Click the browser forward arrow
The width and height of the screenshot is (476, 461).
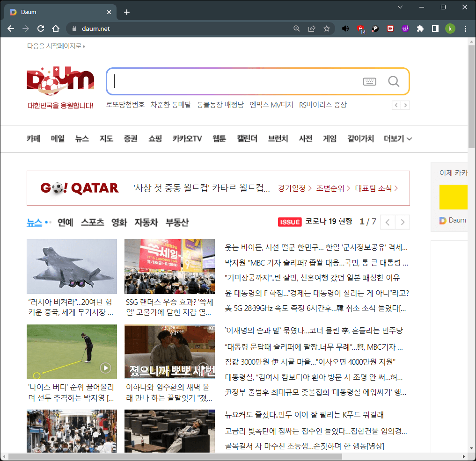coord(26,29)
